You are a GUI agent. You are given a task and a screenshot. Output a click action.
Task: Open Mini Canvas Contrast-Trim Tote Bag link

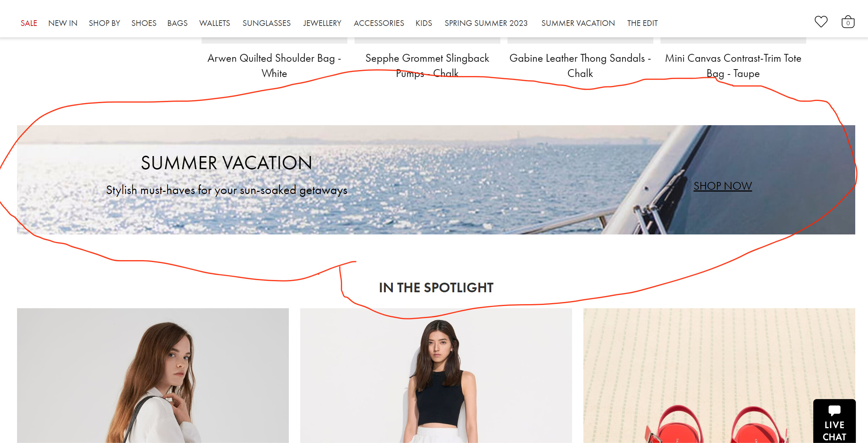pos(733,66)
